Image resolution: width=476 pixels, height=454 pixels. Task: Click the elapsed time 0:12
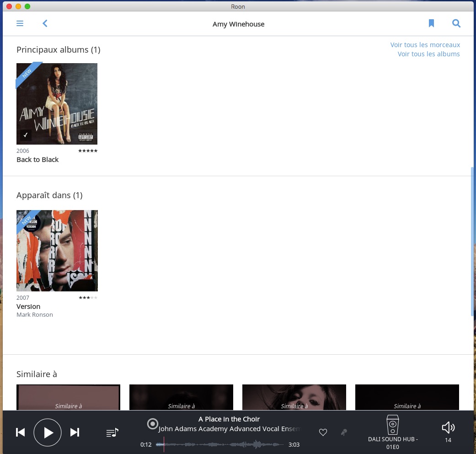[x=146, y=444]
